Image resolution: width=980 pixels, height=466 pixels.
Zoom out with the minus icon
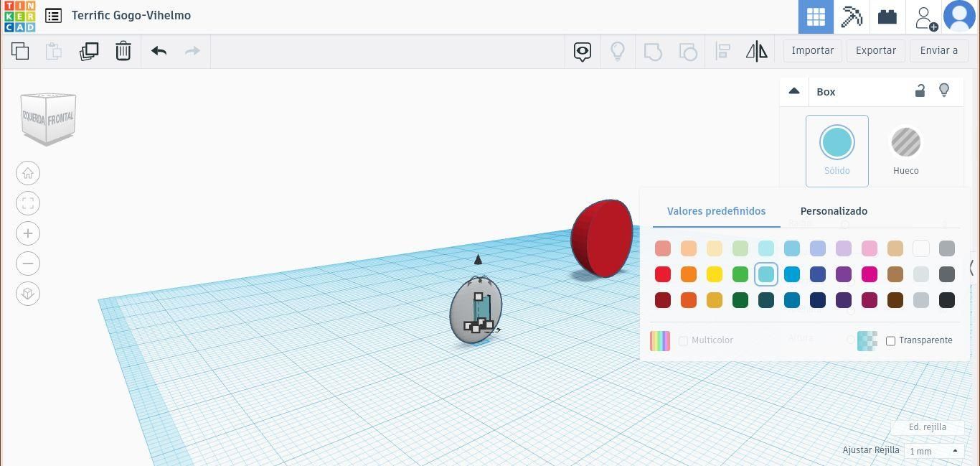(28, 264)
